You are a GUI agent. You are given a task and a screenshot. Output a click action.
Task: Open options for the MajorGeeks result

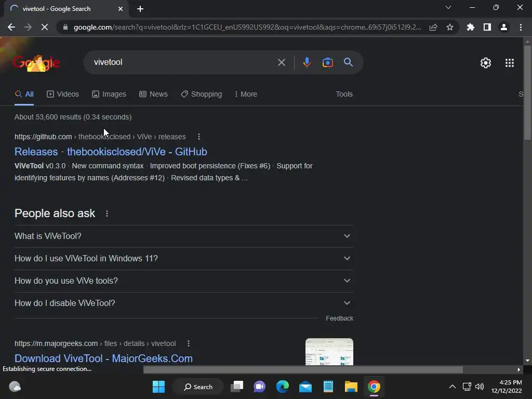coord(189,343)
